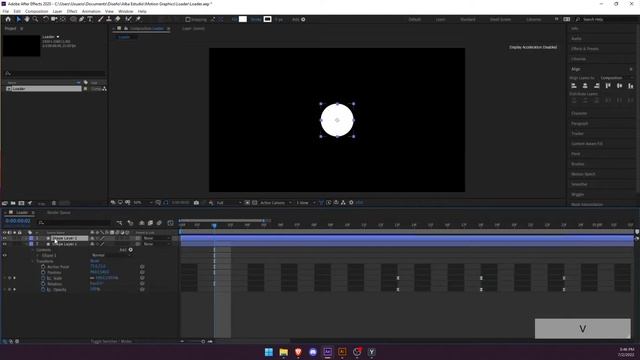640x360 pixels.
Task: Select the Selection arrow tool
Action: [x=18, y=19]
